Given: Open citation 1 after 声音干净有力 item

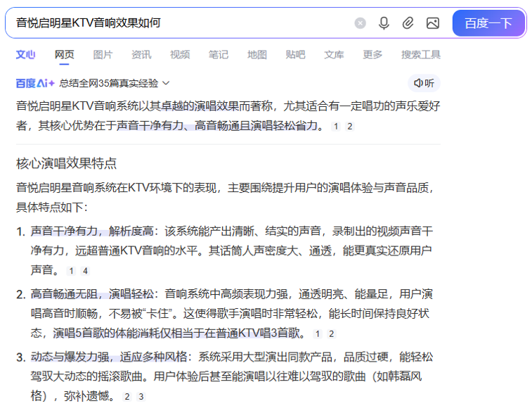Looking at the screenshot, I should click(71, 271).
